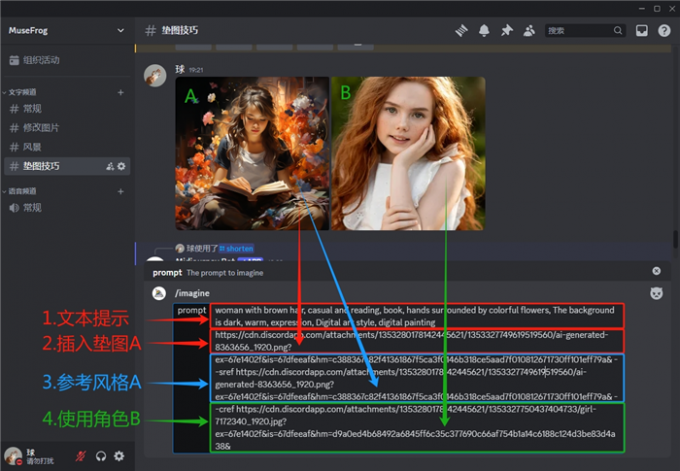Click the username 球 on the message
The height and width of the screenshot is (471, 680).
[180, 69]
